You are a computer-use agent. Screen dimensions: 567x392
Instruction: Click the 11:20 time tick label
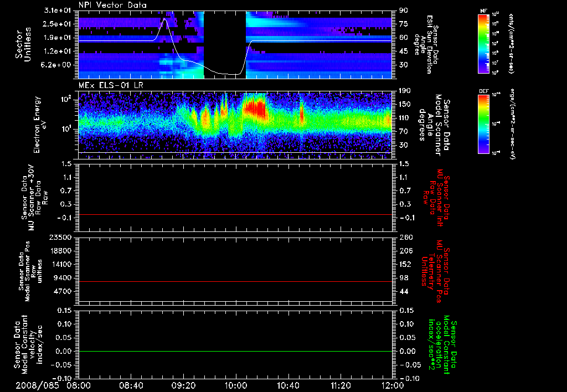[x=341, y=385]
